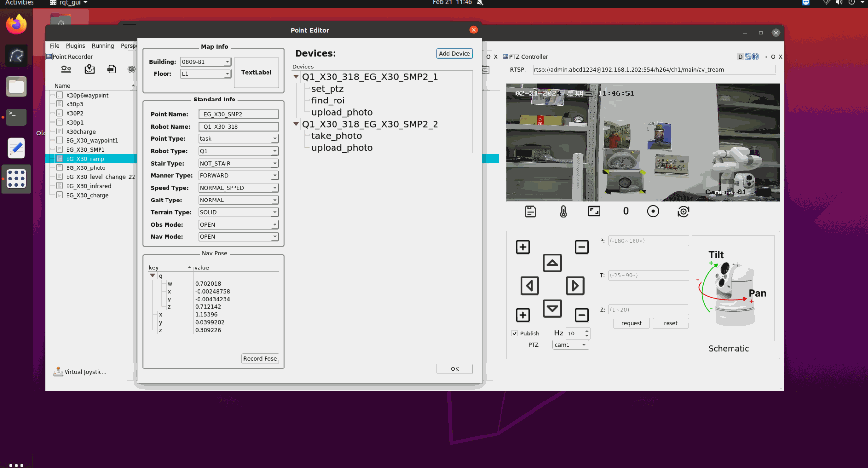Toggle the Publish checkbox
Screen dimensions: 868x468
515,334
